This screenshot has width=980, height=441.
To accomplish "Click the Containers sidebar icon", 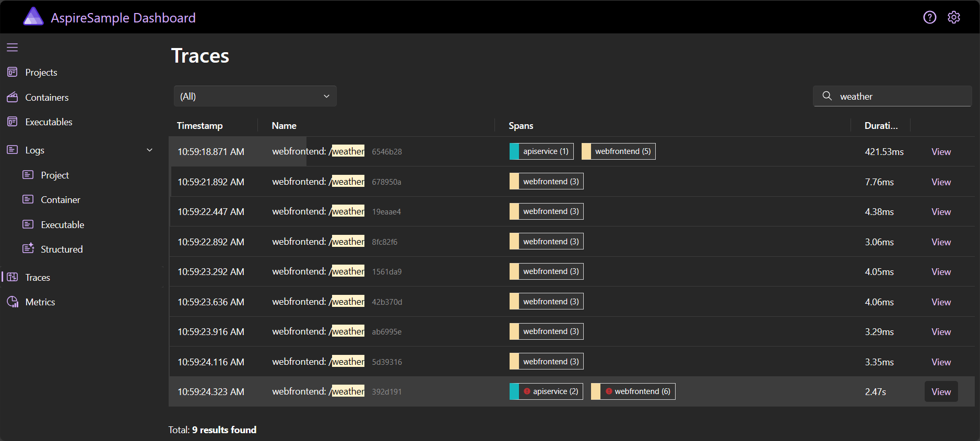I will click(13, 97).
